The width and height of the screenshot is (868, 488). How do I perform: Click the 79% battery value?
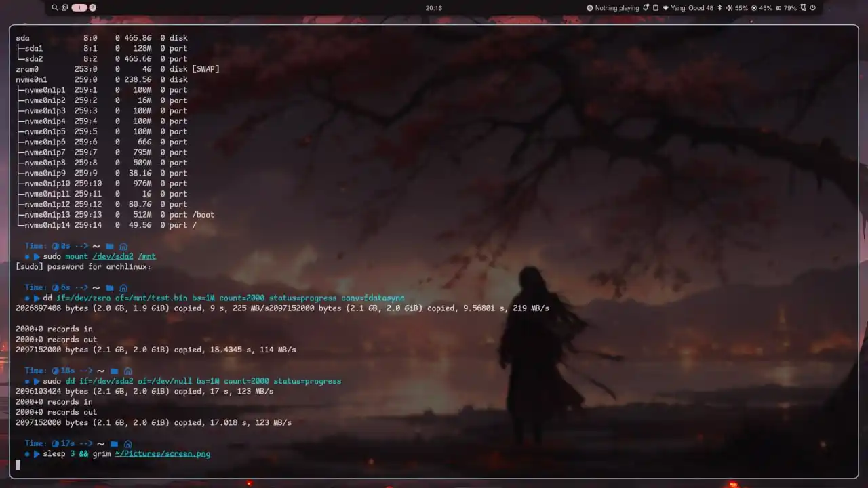(791, 8)
